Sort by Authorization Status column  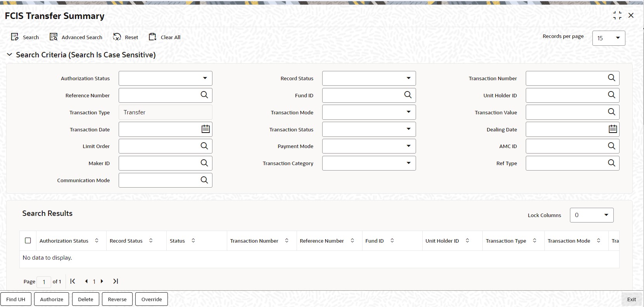click(x=97, y=241)
